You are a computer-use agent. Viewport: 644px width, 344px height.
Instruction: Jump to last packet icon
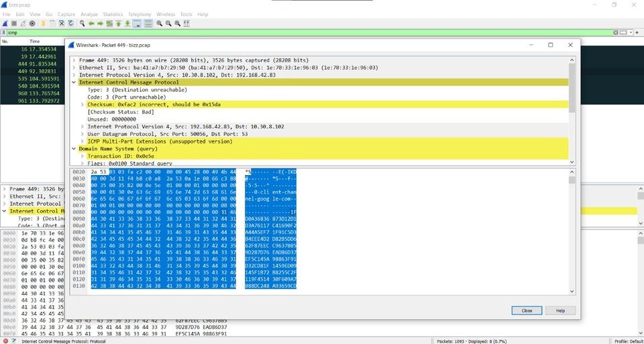coord(127,23)
